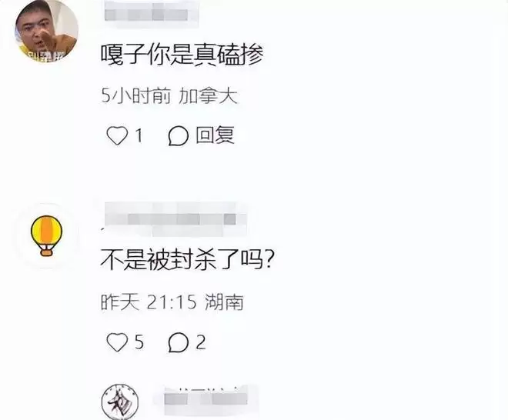Like the comment "嘎子你是真磕掺" with the heart

point(117,135)
